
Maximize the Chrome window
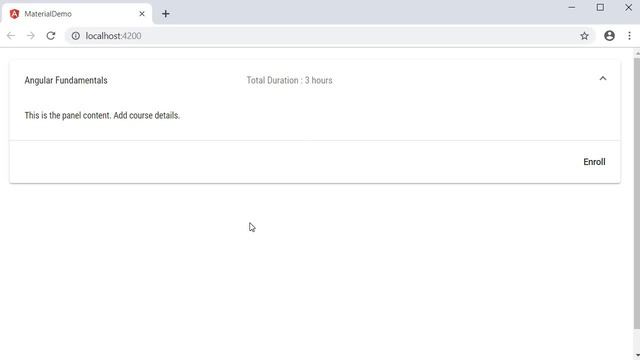point(600,7)
